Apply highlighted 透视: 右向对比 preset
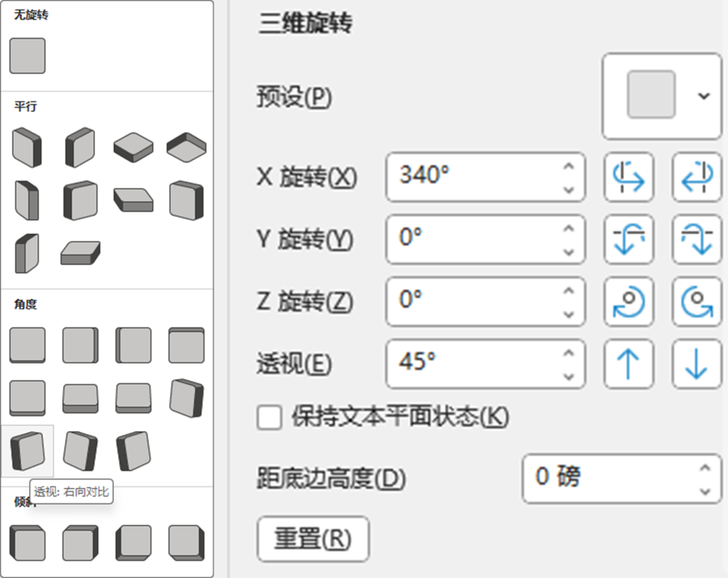 (x=28, y=451)
